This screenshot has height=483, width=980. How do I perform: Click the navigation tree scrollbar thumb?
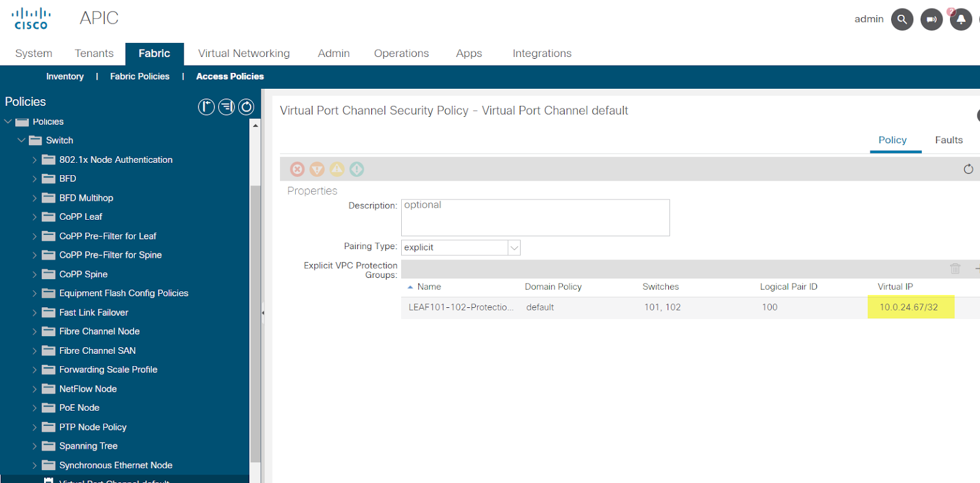click(255, 324)
